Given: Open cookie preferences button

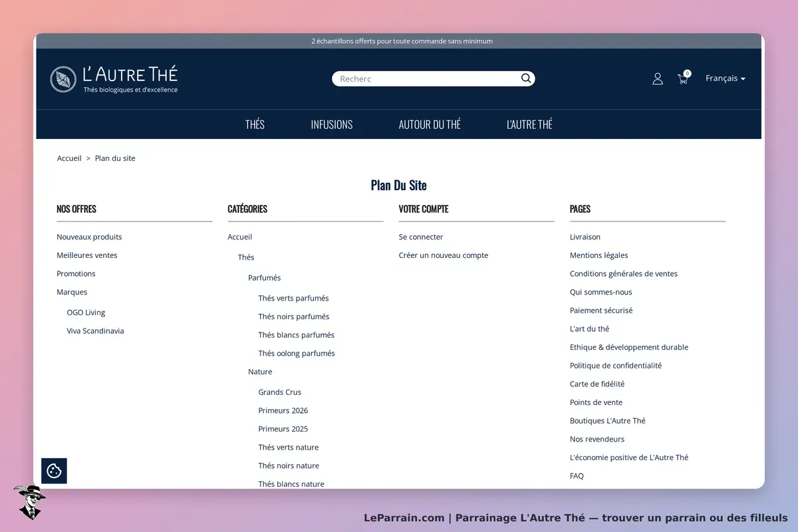Looking at the screenshot, I should pos(54,471).
